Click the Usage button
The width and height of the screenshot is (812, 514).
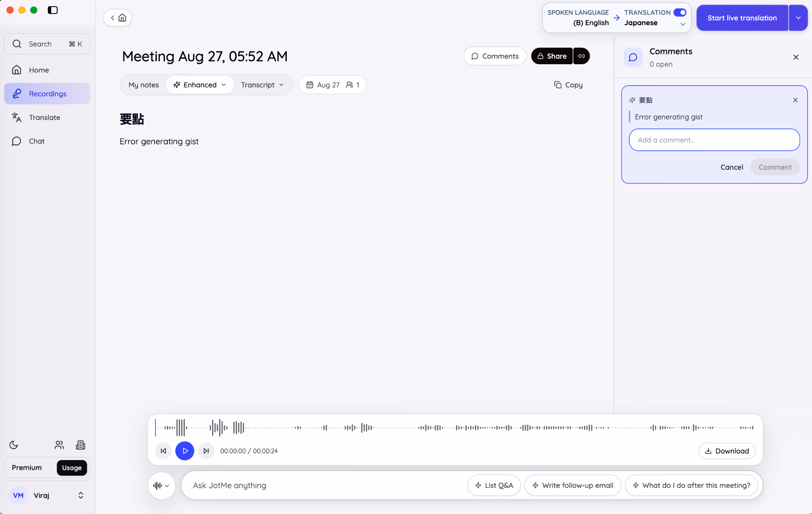coord(72,468)
